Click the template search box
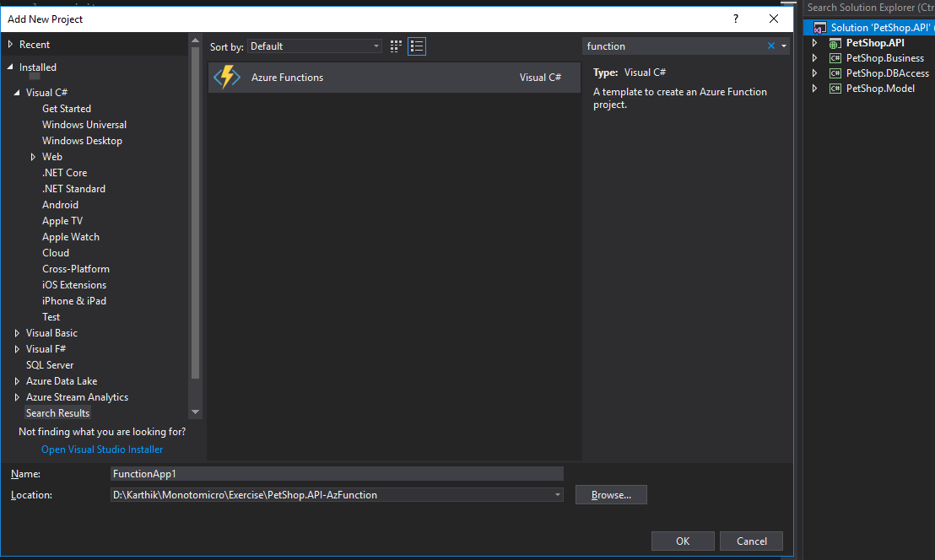Image resolution: width=935 pixels, height=560 pixels. 673,46
